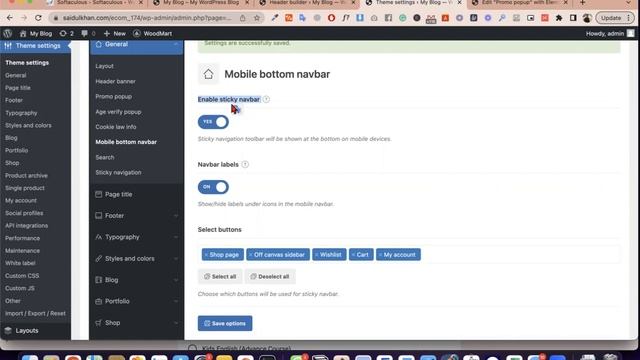The height and width of the screenshot is (360, 640).
Task: Open Age verify popup settings
Action: point(118,112)
